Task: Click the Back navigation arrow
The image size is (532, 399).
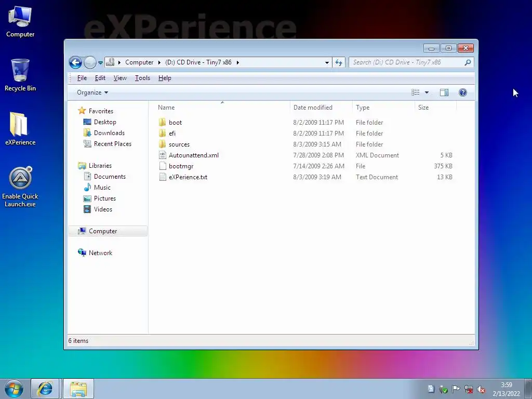Action: click(75, 62)
